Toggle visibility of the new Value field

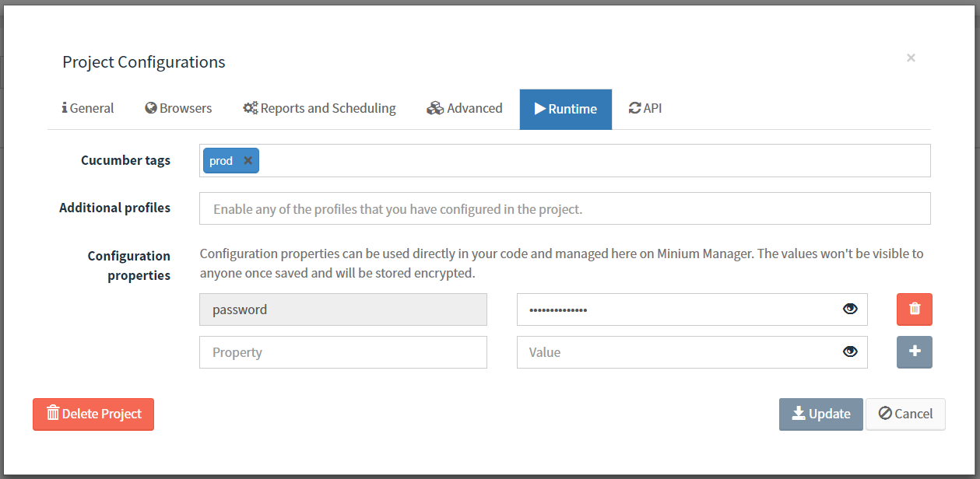click(850, 352)
